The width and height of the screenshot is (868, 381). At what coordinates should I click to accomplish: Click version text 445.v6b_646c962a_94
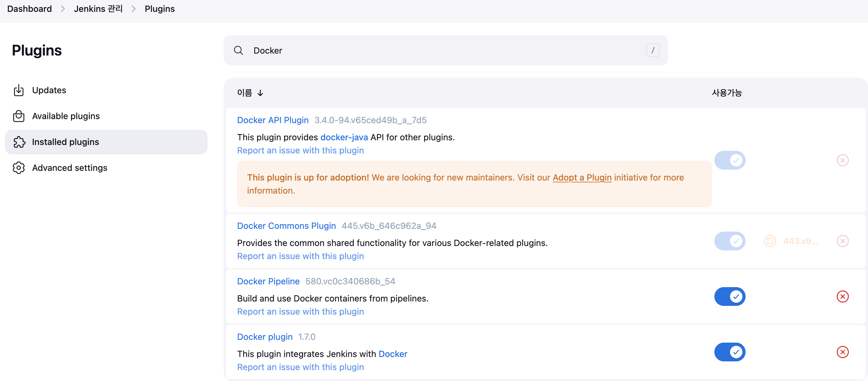point(389,226)
